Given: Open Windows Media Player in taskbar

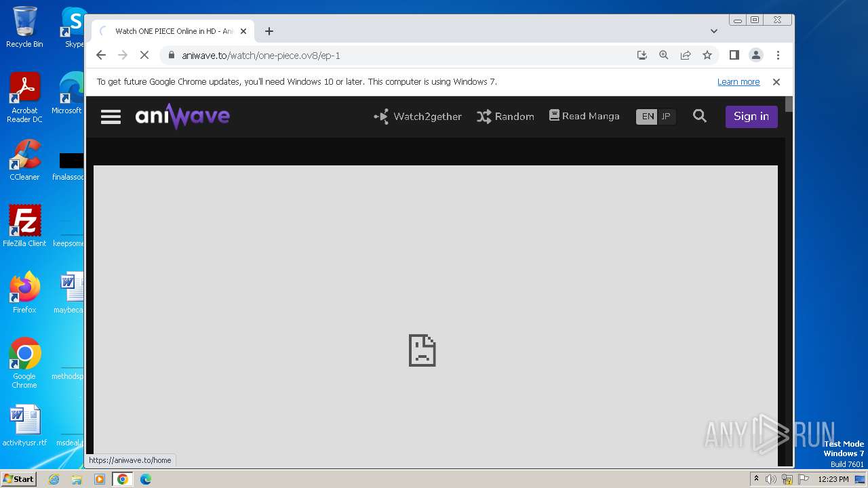Looking at the screenshot, I should point(100,479).
